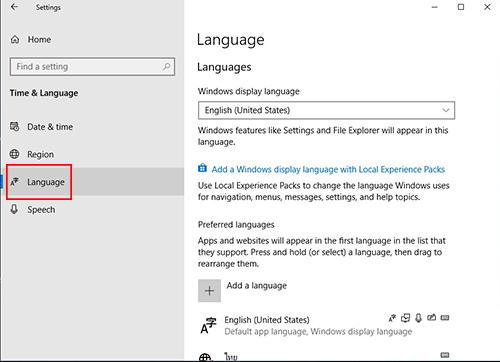Click the Speech microphone icon

(14, 209)
